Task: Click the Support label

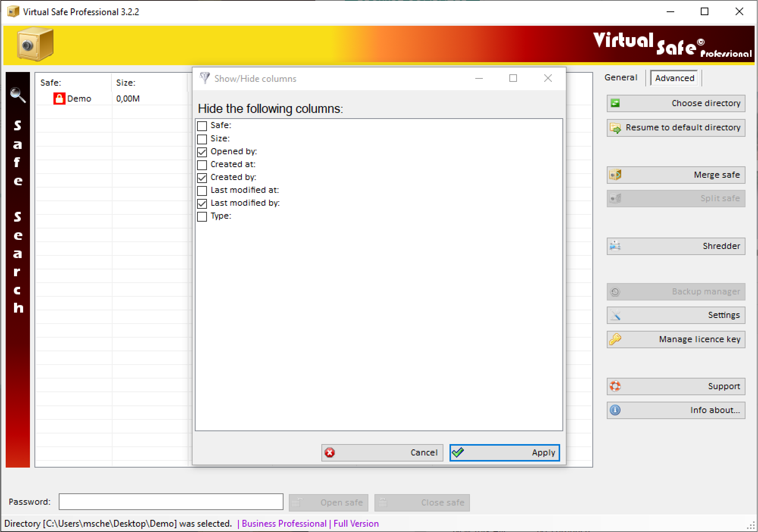Action: coord(724,386)
